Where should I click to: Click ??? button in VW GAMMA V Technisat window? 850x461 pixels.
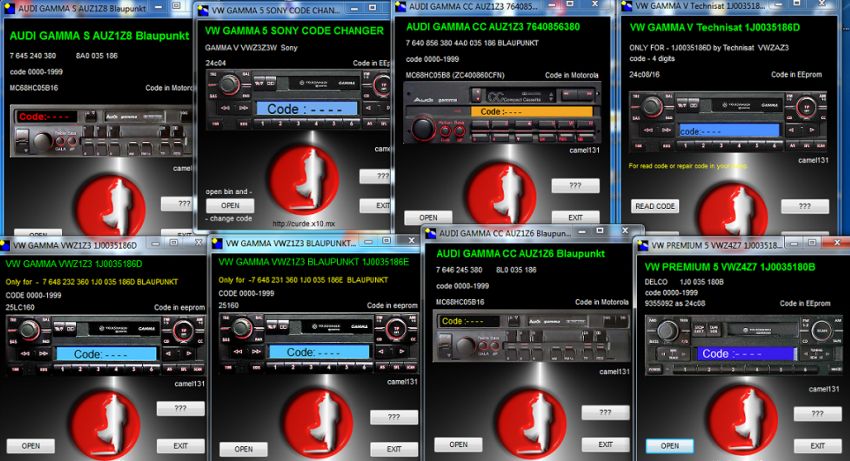pos(804,206)
